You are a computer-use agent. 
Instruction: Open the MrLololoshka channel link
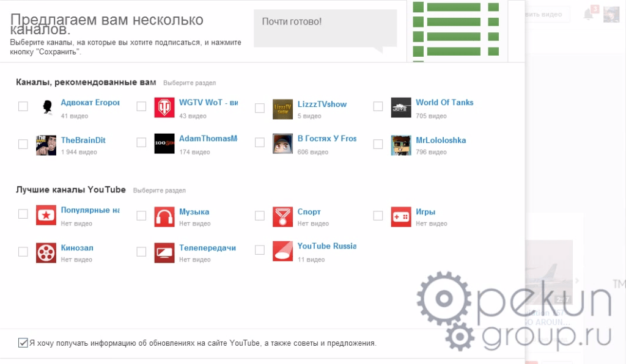pyautogui.click(x=441, y=140)
